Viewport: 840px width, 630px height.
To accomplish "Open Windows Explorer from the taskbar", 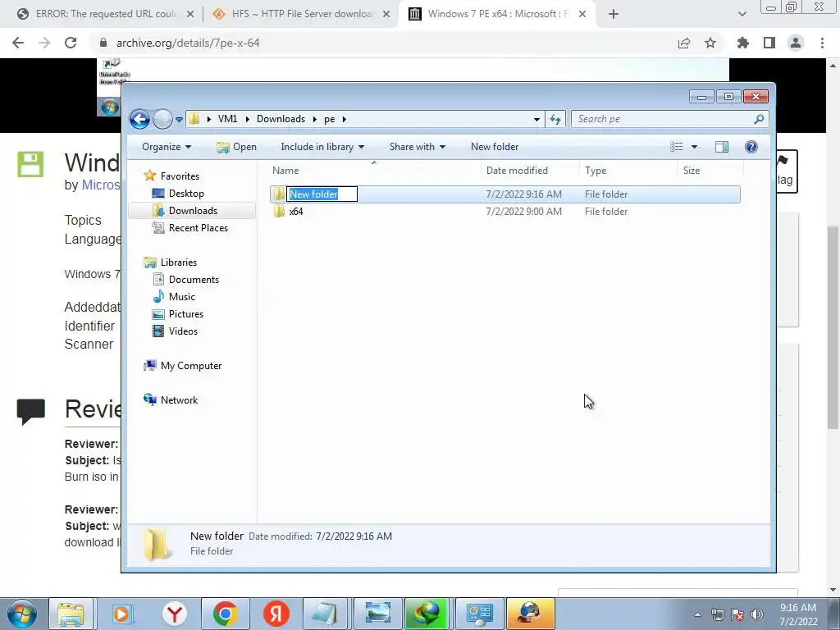I will (x=71, y=614).
